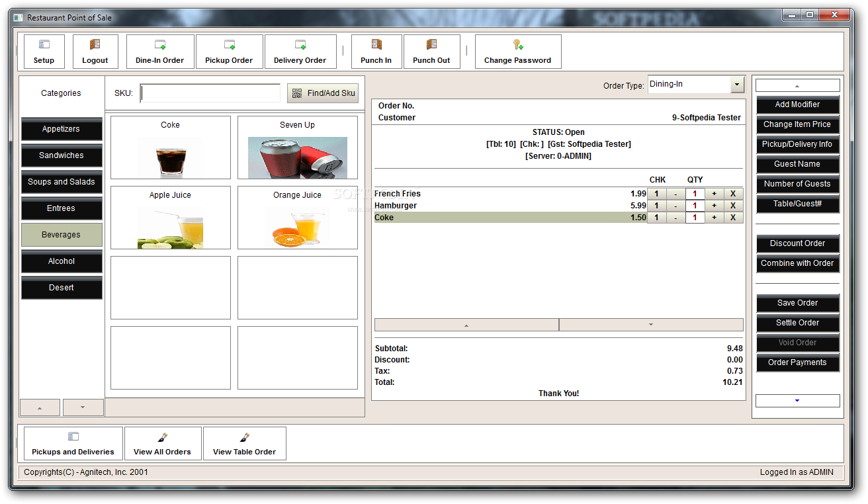Select the Sandwiches category

click(x=62, y=155)
